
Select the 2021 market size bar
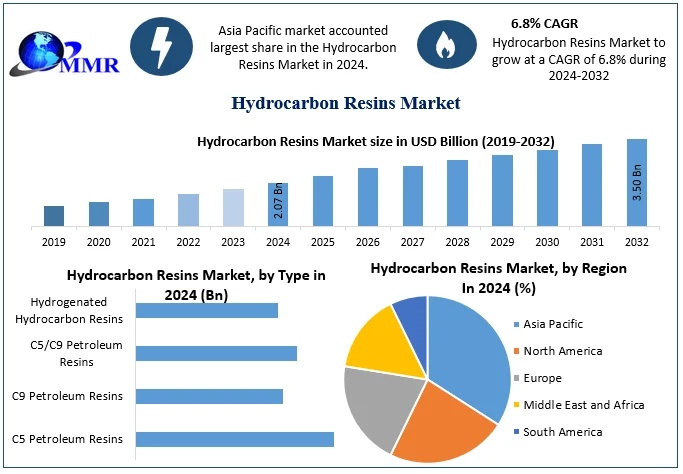coord(143,213)
